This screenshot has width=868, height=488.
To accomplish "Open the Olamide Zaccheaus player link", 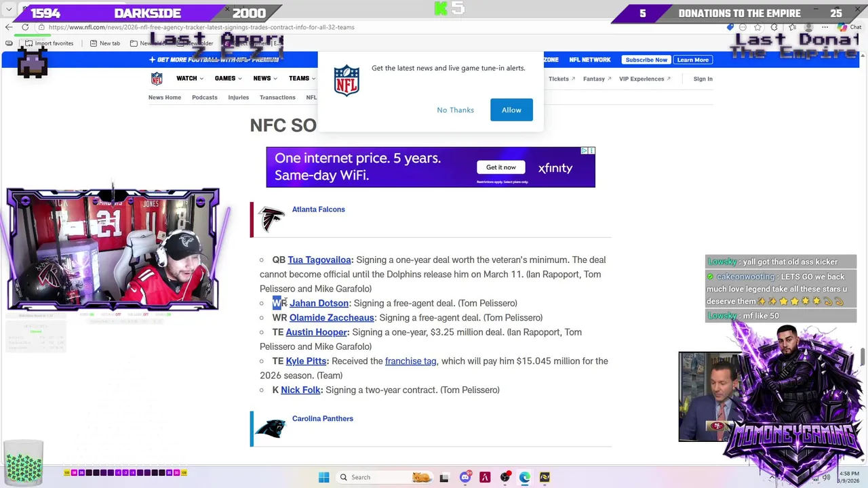I will point(332,317).
